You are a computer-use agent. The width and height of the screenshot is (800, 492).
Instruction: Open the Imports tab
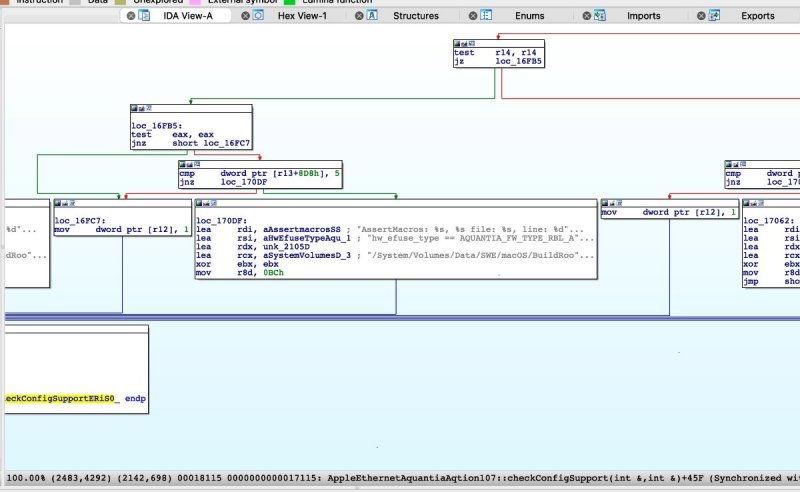pyautogui.click(x=643, y=16)
